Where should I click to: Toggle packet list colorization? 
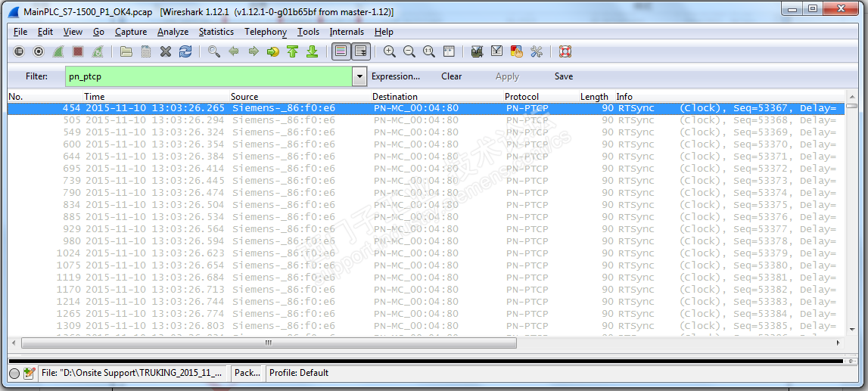tap(341, 51)
